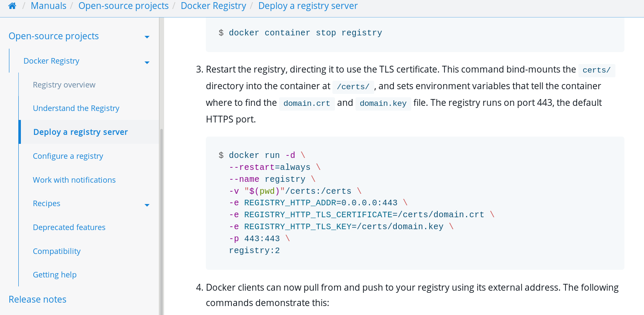Open Understand the Registry page

[x=76, y=108]
